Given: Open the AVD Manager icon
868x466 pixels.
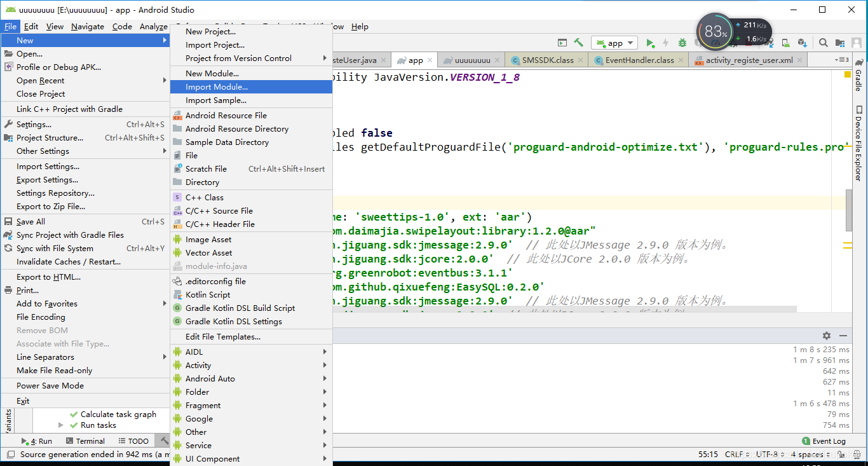Looking at the screenshot, I should tap(786, 43).
